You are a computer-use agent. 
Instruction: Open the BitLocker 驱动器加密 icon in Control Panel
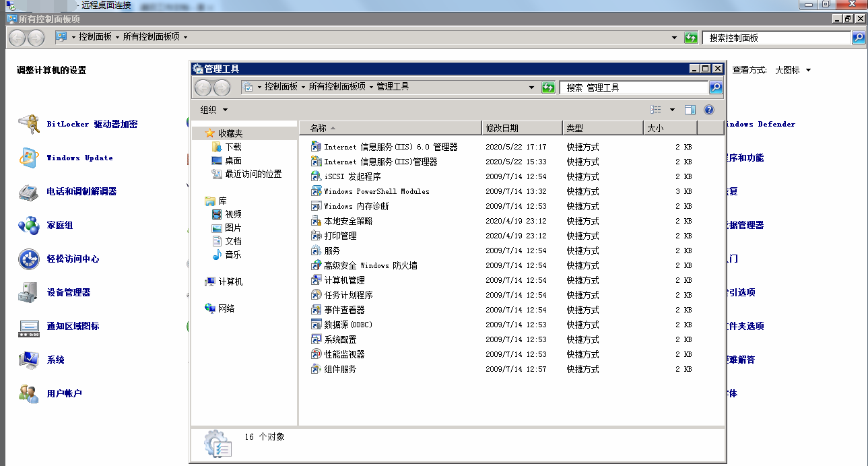click(29, 124)
